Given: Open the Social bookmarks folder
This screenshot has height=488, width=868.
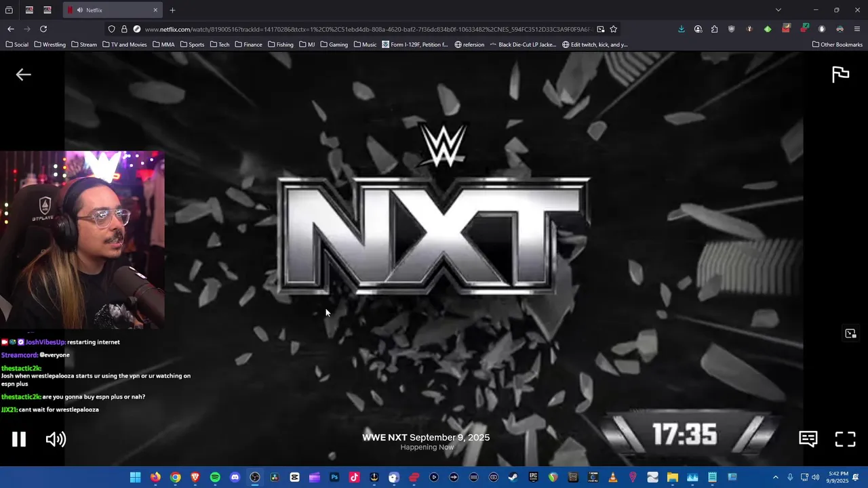Looking at the screenshot, I should click(x=17, y=45).
